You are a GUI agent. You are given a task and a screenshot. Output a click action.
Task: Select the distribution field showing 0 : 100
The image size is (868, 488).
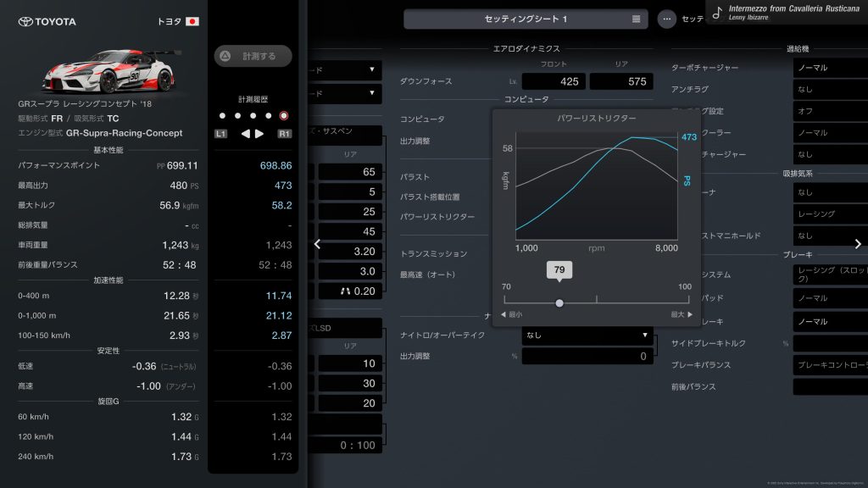tap(345, 445)
